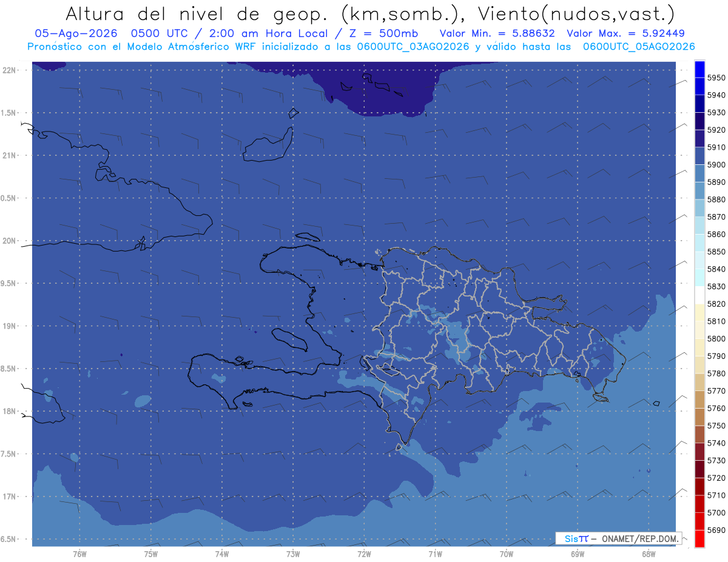Image resolution: width=728 pixels, height=562 pixels.
Task: Click the '74W' longitude label
Action: pyautogui.click(x=221, y=554)
